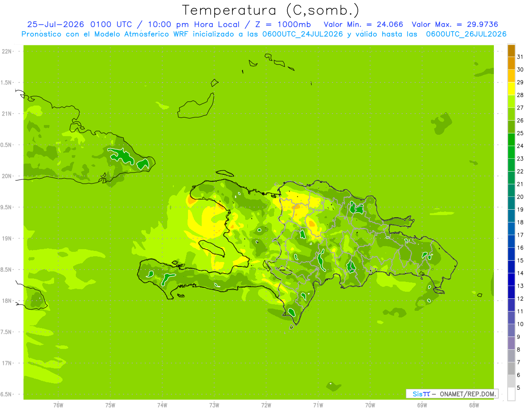This screenshot has height=411, width=532.
Task: Click the lime swatch between 26 and 27
Action: 511,114
